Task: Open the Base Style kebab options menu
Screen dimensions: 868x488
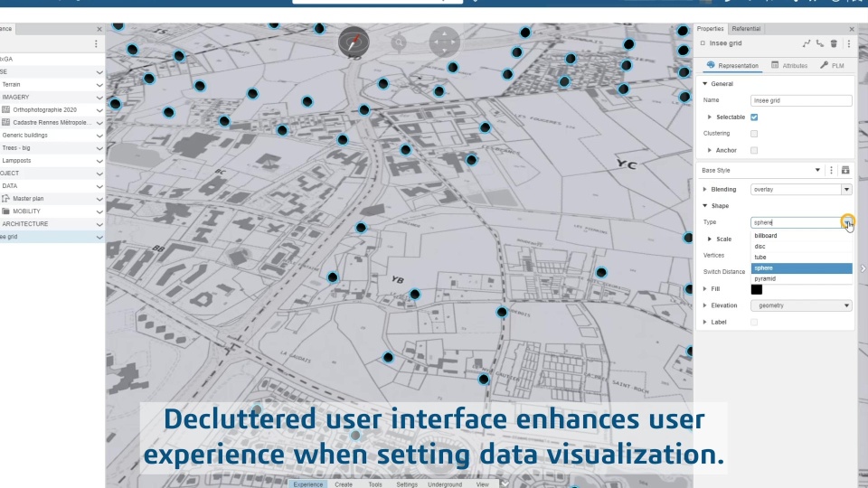Action: point(831,171)
